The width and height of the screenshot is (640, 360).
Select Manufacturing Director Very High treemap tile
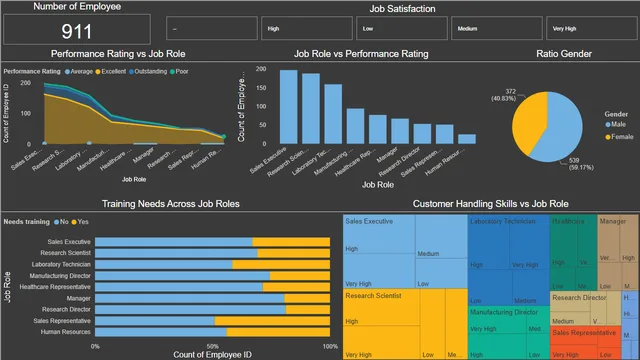point(497,320)
